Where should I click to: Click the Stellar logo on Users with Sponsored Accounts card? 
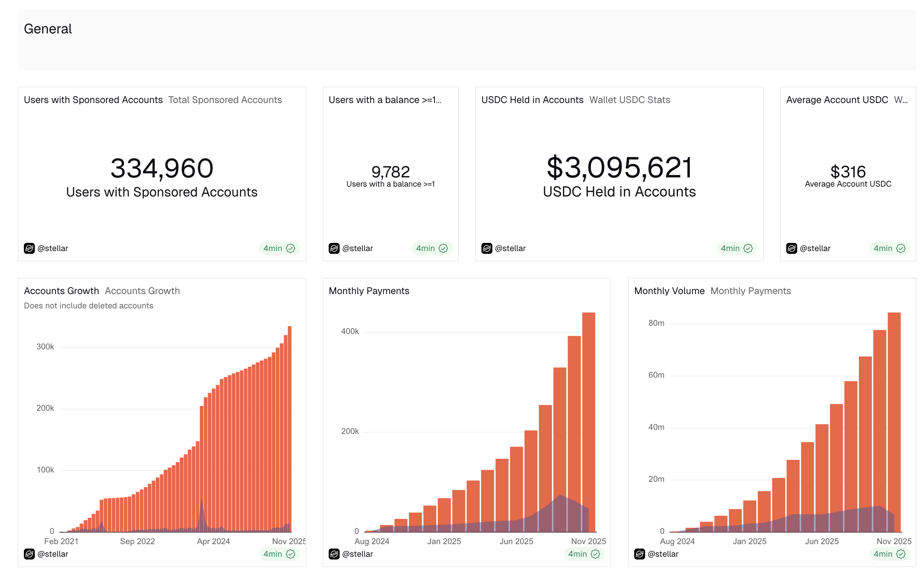(x=30, y=248)
